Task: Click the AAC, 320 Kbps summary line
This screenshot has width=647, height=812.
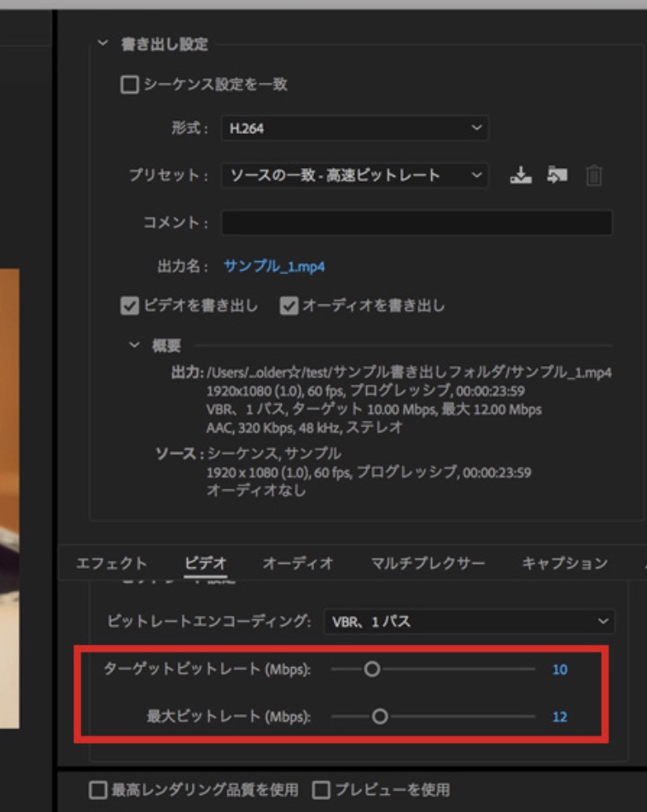Action: tap(305, 428)
